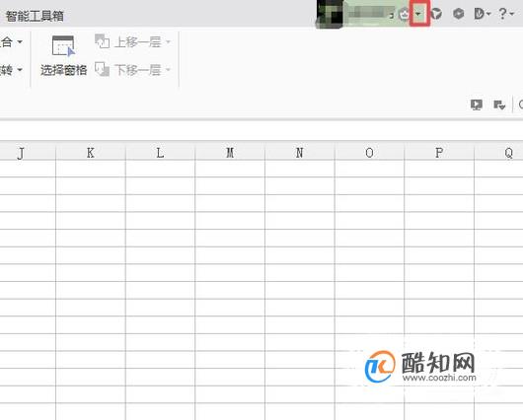Screen dimensions: 523x420
Task: Select column M header
Action: (230, 153)
